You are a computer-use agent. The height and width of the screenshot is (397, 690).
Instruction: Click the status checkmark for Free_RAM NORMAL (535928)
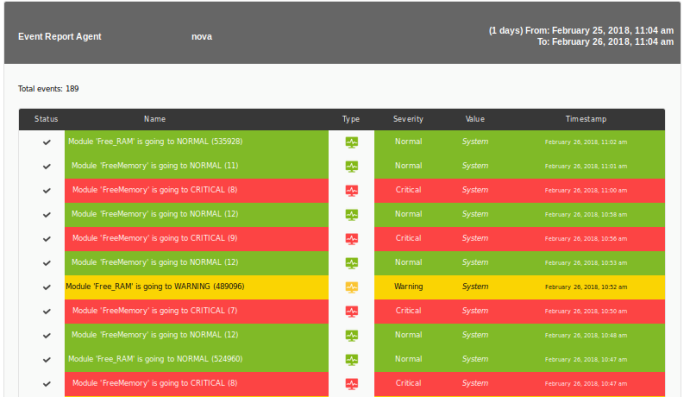click(47, 142)
